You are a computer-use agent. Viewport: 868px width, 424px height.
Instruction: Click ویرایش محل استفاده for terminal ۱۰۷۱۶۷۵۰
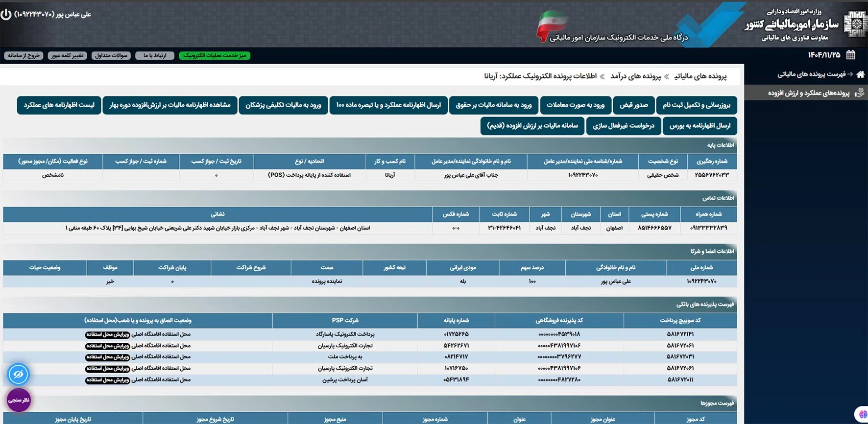tap(108, 369)
